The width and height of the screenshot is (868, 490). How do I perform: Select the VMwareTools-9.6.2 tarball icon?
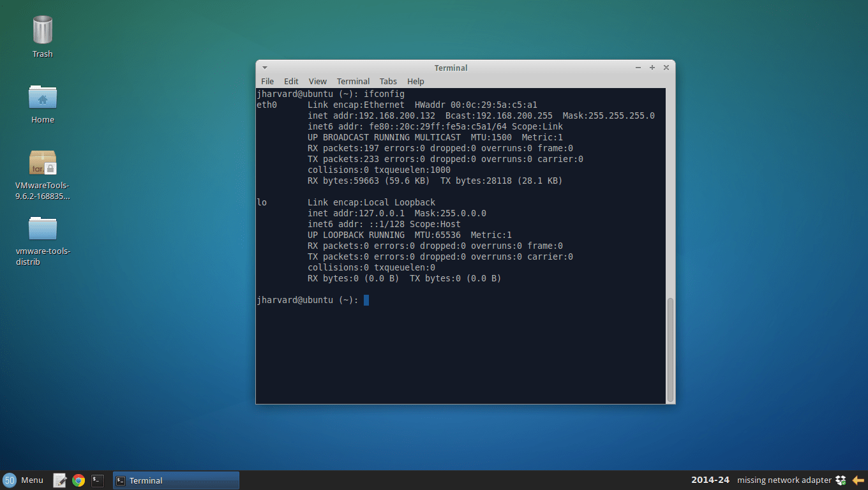pos(42,163)
